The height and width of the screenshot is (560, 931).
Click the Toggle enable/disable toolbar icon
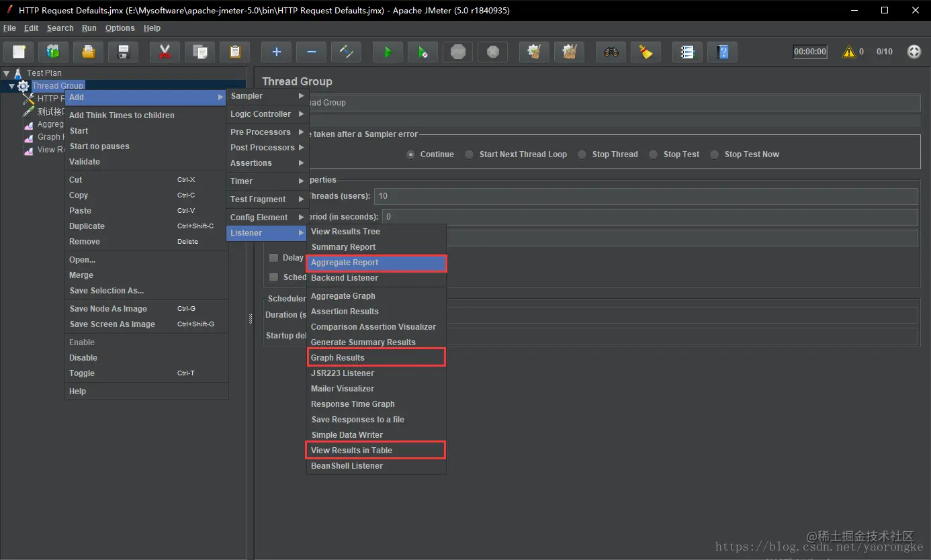pos(346,52)
